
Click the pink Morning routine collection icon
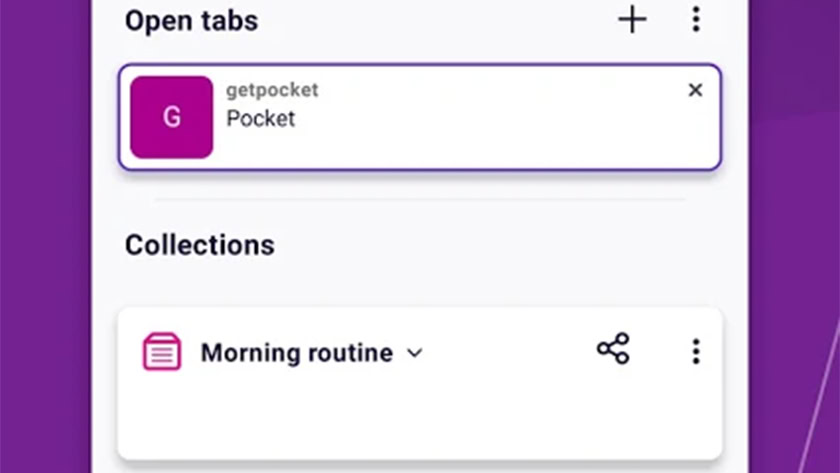(162, 352)
